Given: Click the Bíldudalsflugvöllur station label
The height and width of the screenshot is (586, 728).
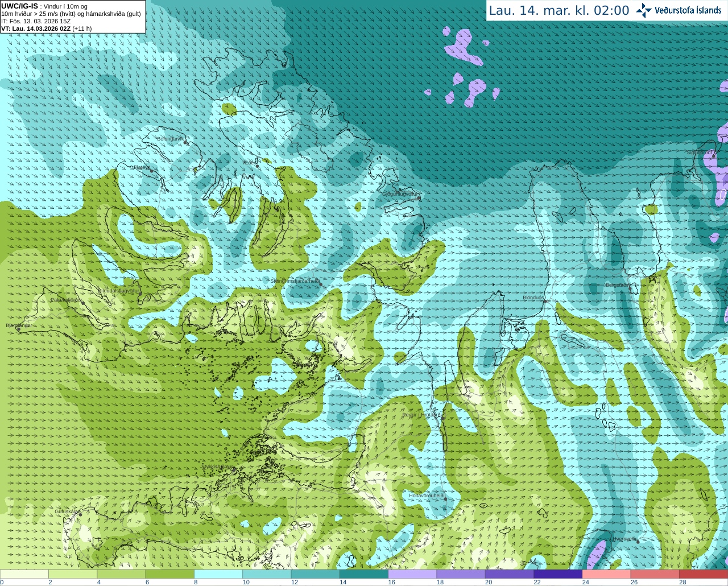Looking at the screenshot, I should click(x=118, y=290).
